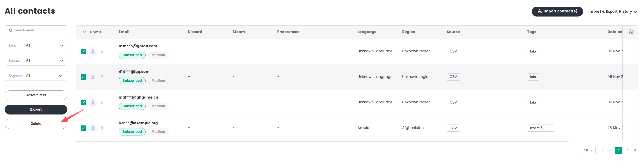This screenshot has width=644, height=162.
Task: Open the Import & Export History menu
Action: 612,12
